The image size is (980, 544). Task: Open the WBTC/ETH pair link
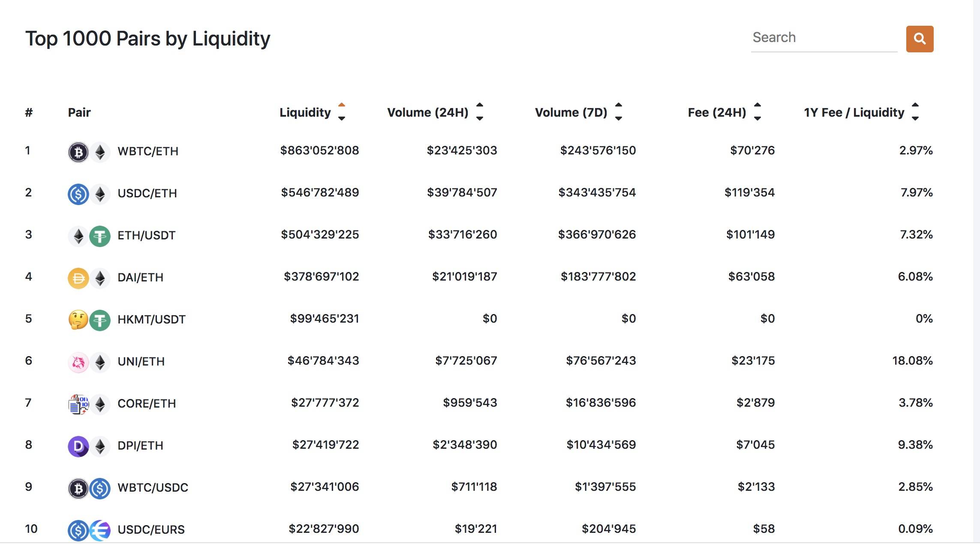coord(148,151)
